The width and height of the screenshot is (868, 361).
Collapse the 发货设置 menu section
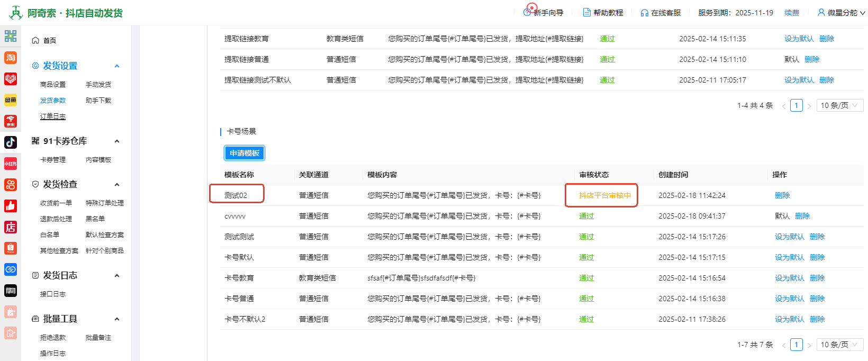coord(117,66)
